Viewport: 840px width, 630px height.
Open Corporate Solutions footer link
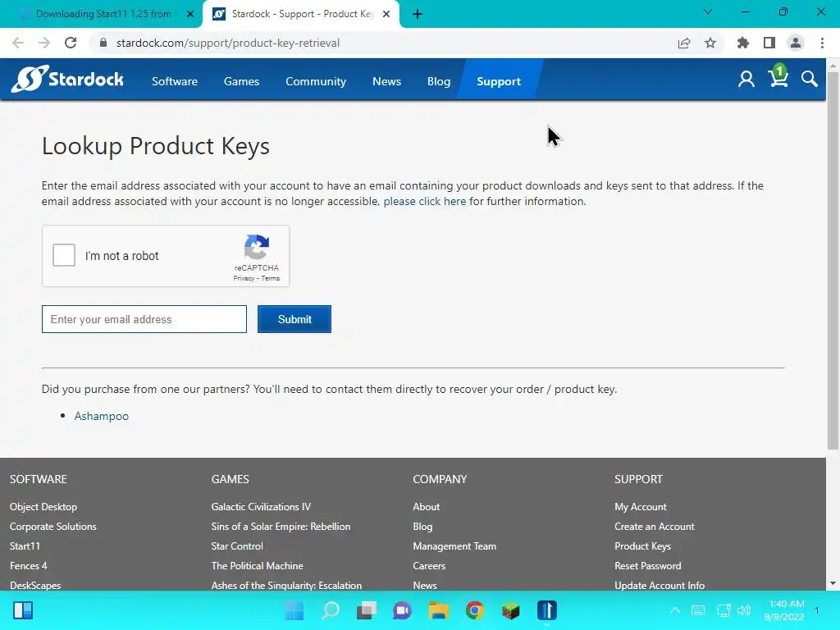53,527
